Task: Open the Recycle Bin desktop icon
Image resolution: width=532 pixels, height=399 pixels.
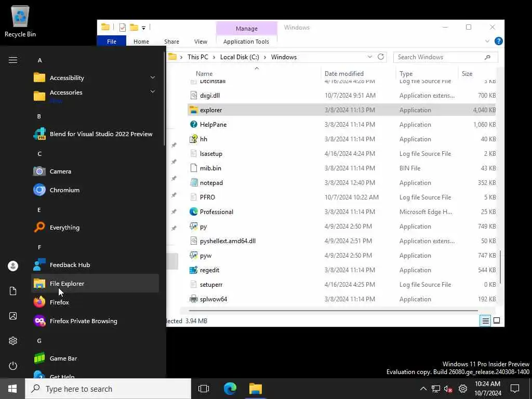Action: (x=20, y=21)
